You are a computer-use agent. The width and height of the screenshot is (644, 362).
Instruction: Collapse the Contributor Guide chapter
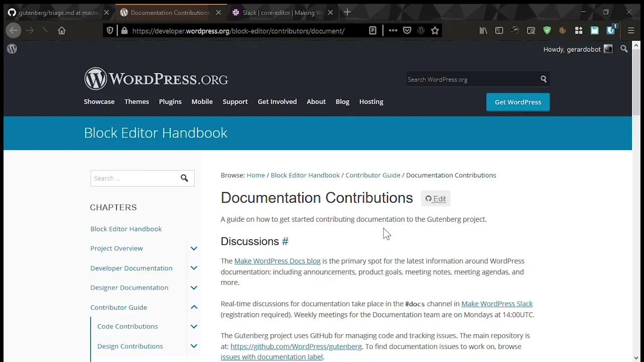194,307
